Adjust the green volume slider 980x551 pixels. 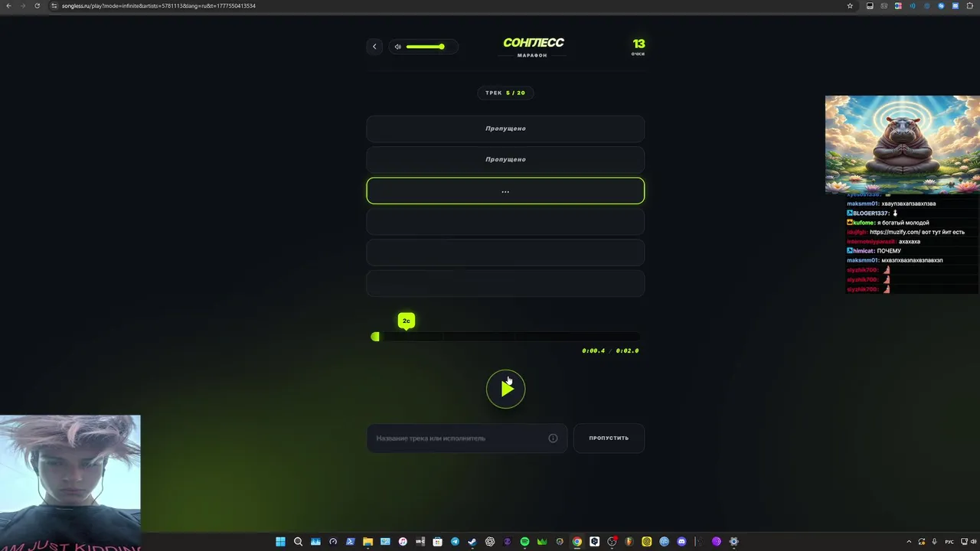point(426,47)
